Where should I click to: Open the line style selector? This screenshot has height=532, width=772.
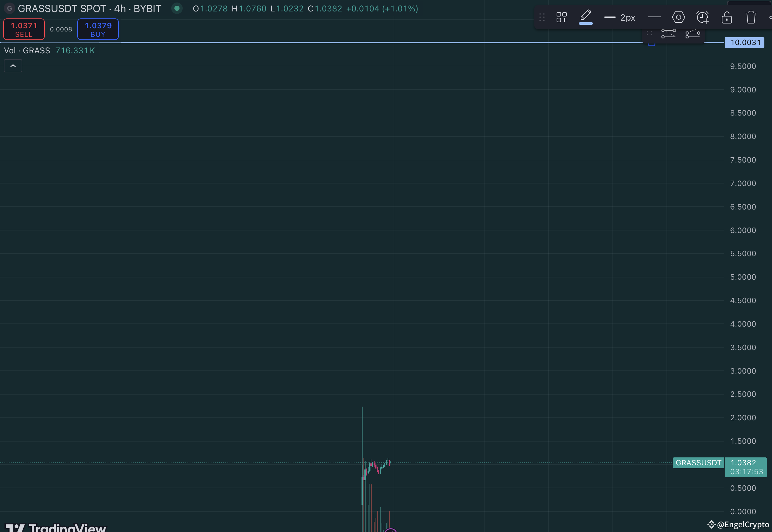click(x=654, y=17)
